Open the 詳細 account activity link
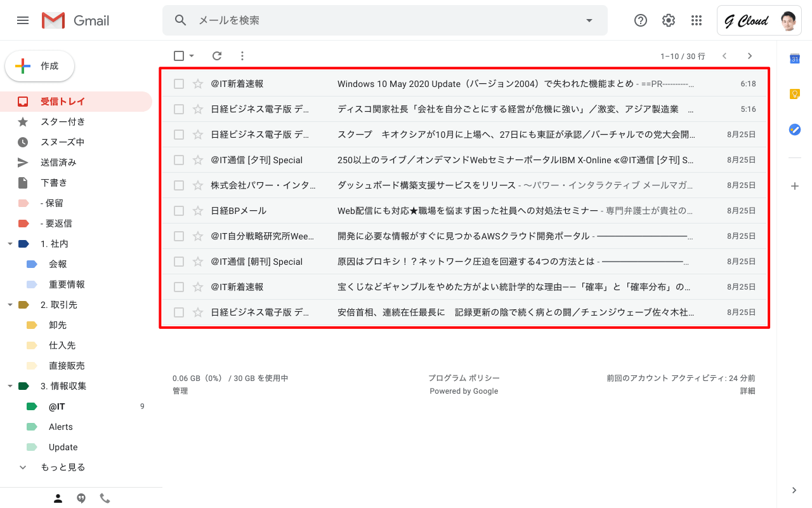Screen dimensions: 812x508 click(747, 391)
